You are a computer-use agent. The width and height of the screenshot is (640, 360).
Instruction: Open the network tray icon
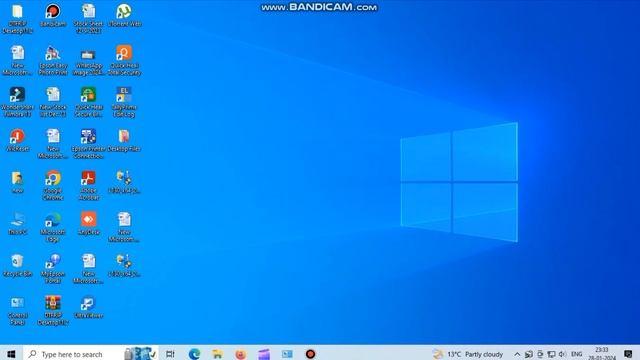pos(551,354)
